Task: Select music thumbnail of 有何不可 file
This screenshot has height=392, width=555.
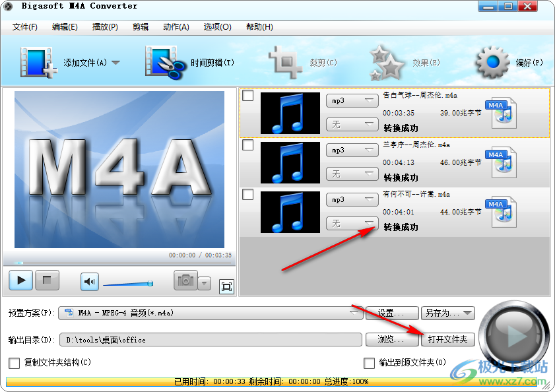Action: (290, 212)
